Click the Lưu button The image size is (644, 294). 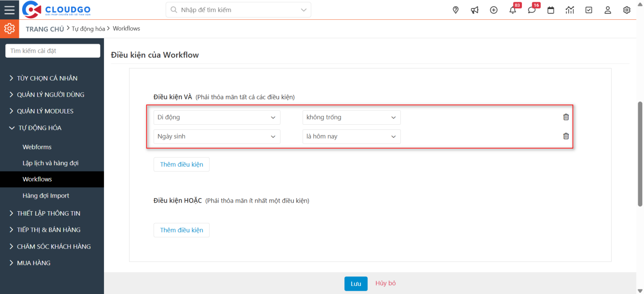tap(356, 284)
